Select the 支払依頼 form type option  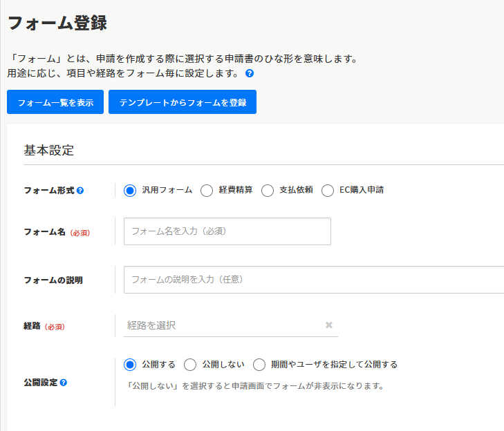point(268,191)
